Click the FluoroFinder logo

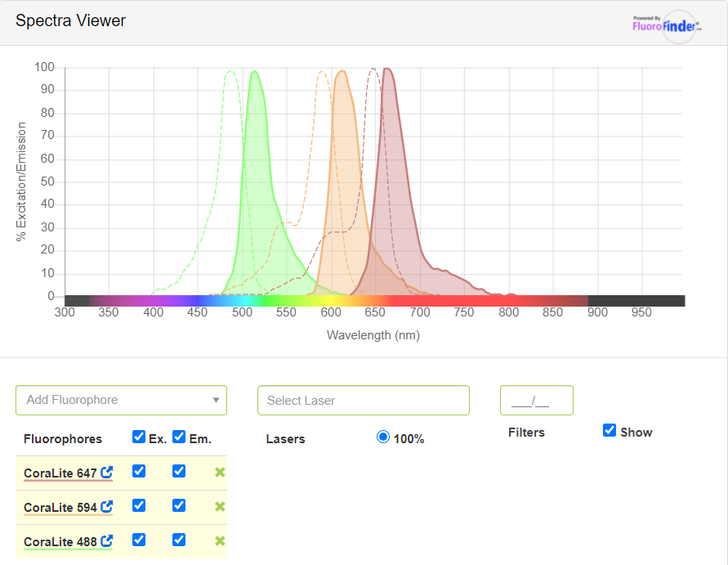(667, 25)
